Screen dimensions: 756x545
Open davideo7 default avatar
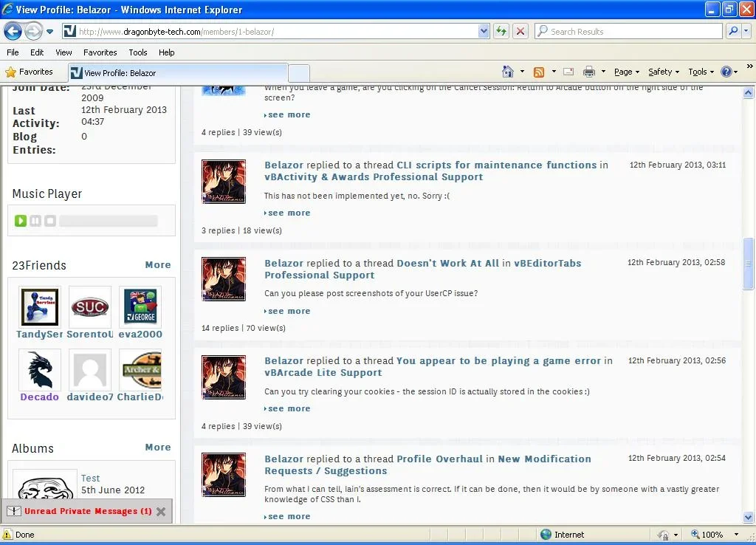click(x=89, y=369)
